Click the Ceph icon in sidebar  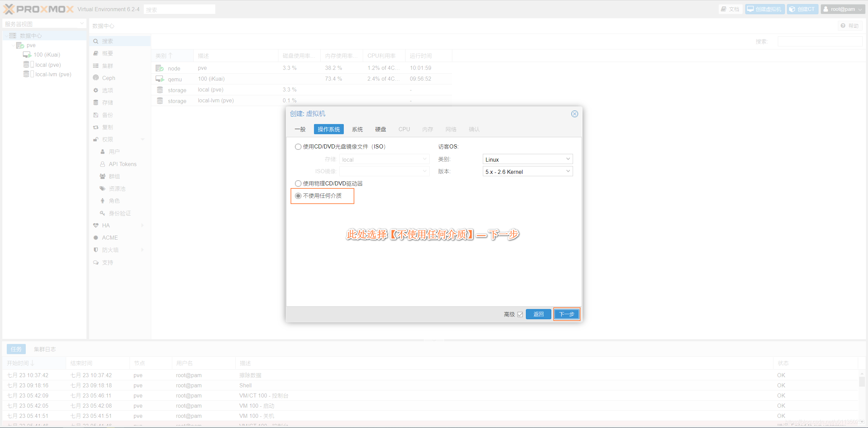[x=96, y=78]
